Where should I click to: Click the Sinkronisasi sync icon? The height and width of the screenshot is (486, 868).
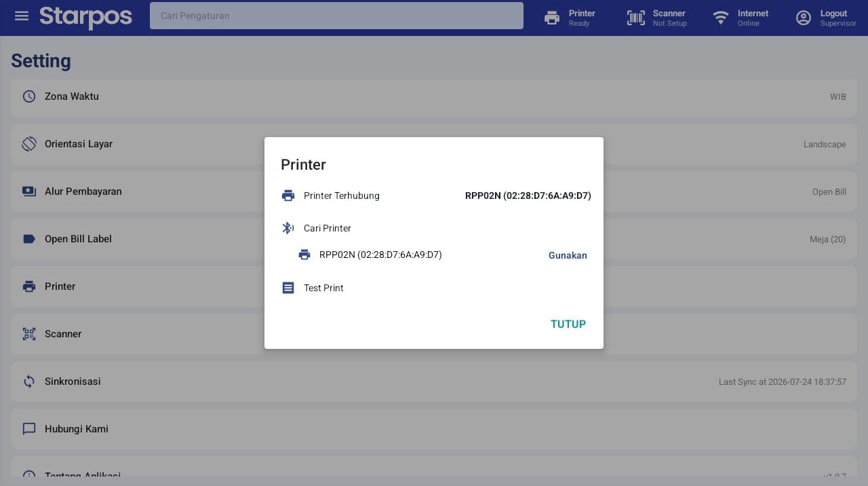pos(29,381)
